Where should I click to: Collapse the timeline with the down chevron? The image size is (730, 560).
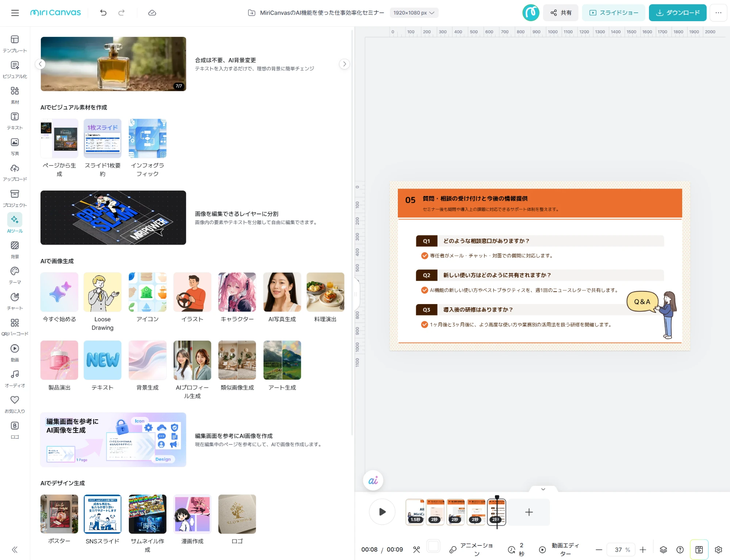(543, 489)
